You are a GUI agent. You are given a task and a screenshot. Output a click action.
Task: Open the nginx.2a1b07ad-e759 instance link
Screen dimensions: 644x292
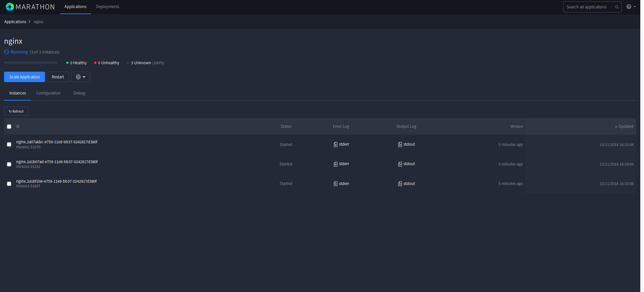click(x=57, y=162)
